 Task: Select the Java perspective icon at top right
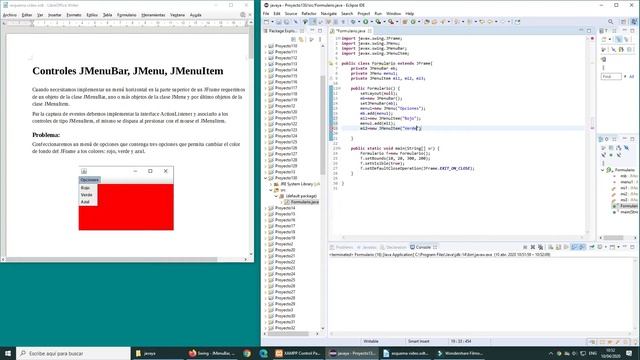[634, 22]
